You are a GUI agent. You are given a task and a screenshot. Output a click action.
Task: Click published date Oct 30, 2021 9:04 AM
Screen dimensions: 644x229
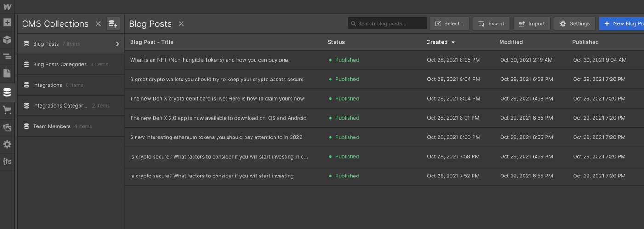tap(599, 60)
